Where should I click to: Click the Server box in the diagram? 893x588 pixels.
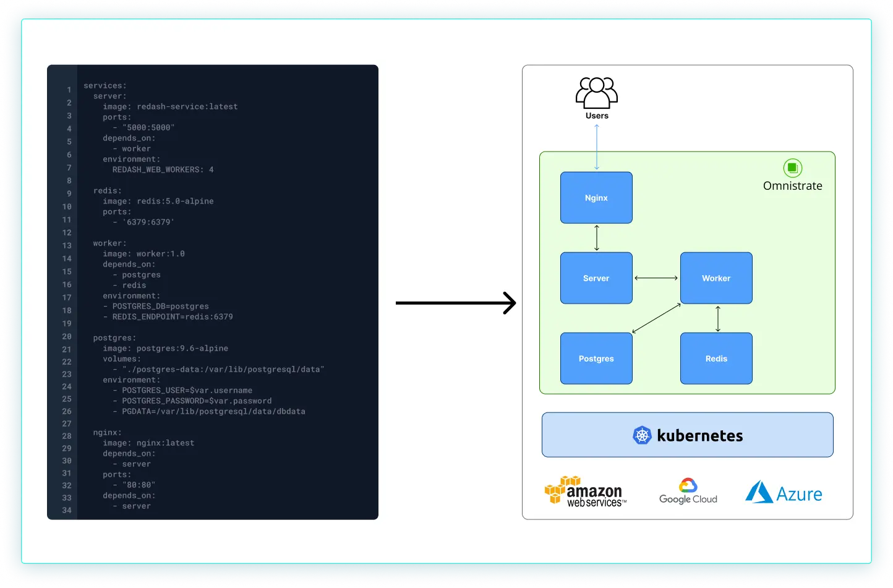click(596, 278)
